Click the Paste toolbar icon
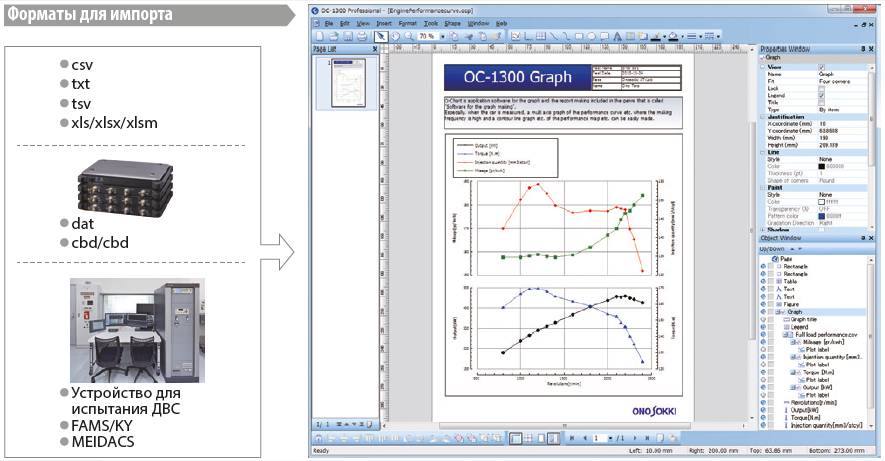Image resolution: width=885 pixels, height=461 pixels. click(483, 37)
